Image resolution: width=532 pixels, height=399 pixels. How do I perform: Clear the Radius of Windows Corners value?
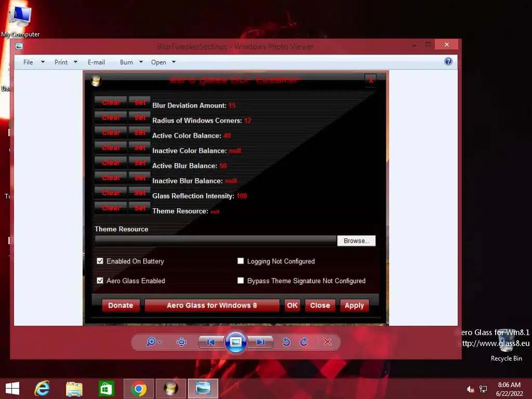coord(111,117)
